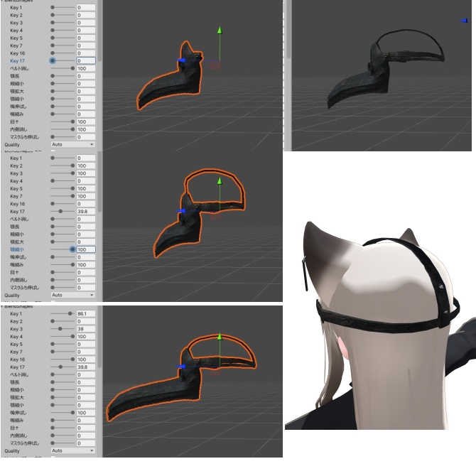Click green Y-axis arrow in long-beak mask scene

(x=220, y=337)
